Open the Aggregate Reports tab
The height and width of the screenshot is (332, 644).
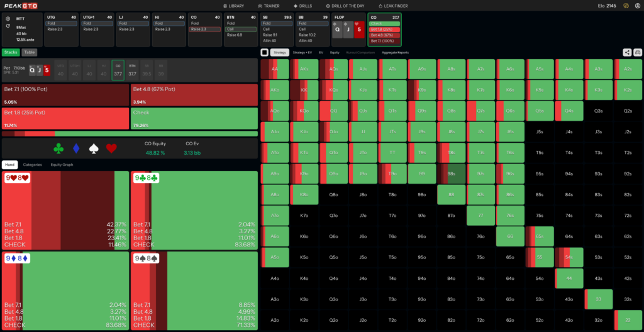click(395, 52)
